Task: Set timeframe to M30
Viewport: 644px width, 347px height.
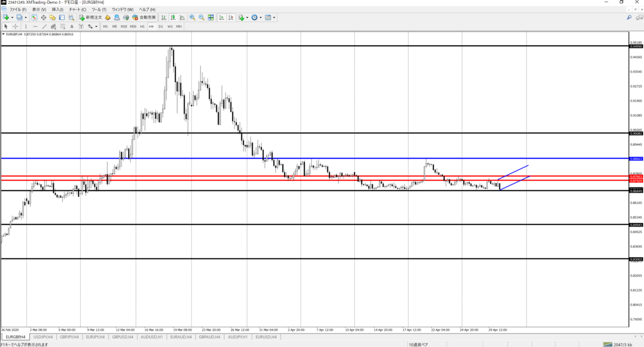Action: click(x=133, y=26)
